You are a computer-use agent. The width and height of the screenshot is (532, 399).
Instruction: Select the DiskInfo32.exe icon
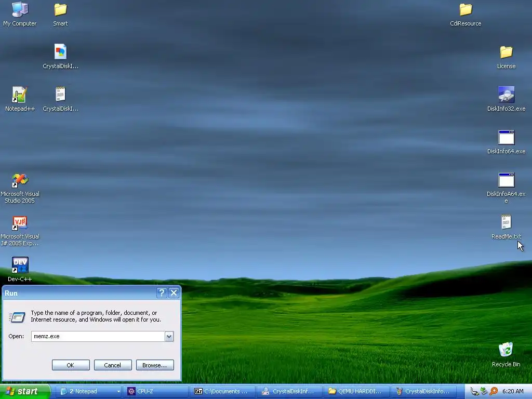point(506,99)
